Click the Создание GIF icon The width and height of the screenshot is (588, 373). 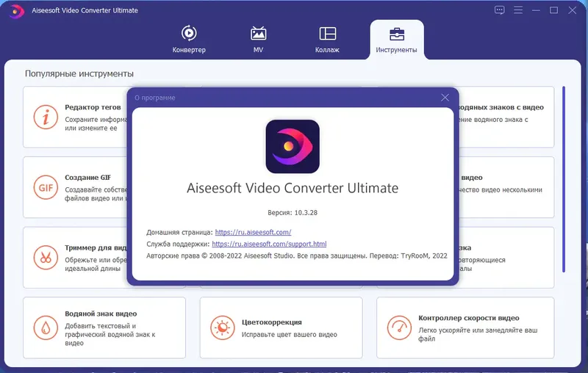(46, 187)
